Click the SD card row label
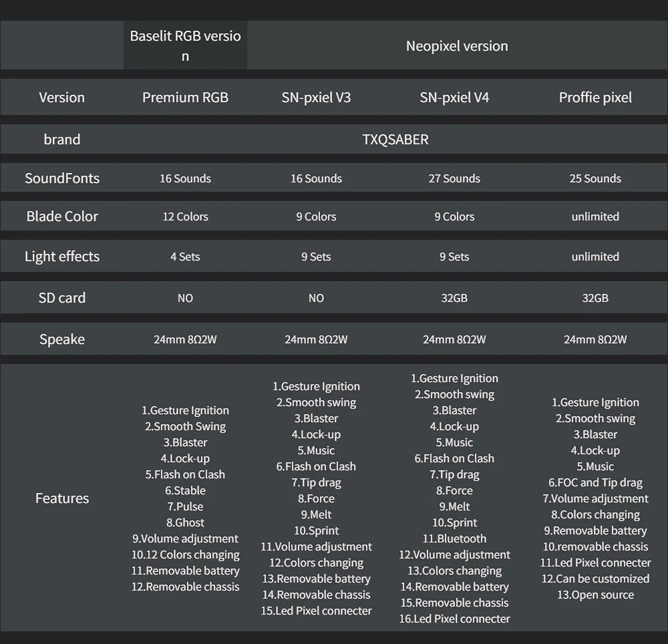 [x=62, y=298]
